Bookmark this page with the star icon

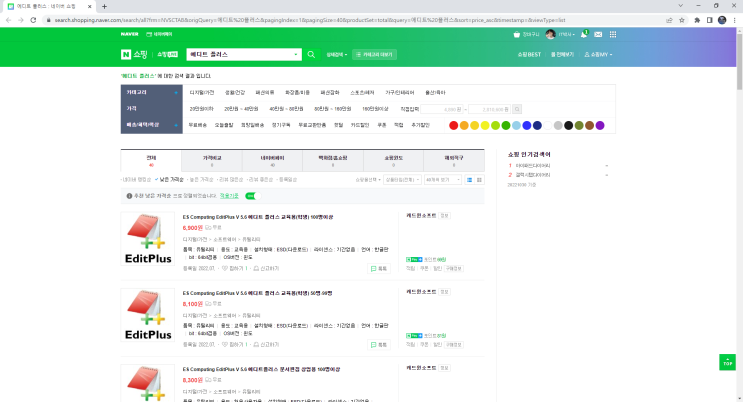682,20
